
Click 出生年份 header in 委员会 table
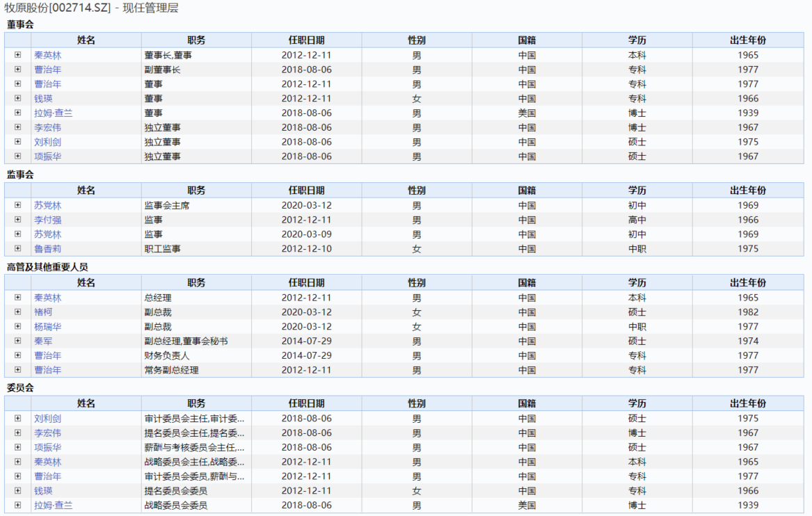pyautogui.click(x=748, y=403)
